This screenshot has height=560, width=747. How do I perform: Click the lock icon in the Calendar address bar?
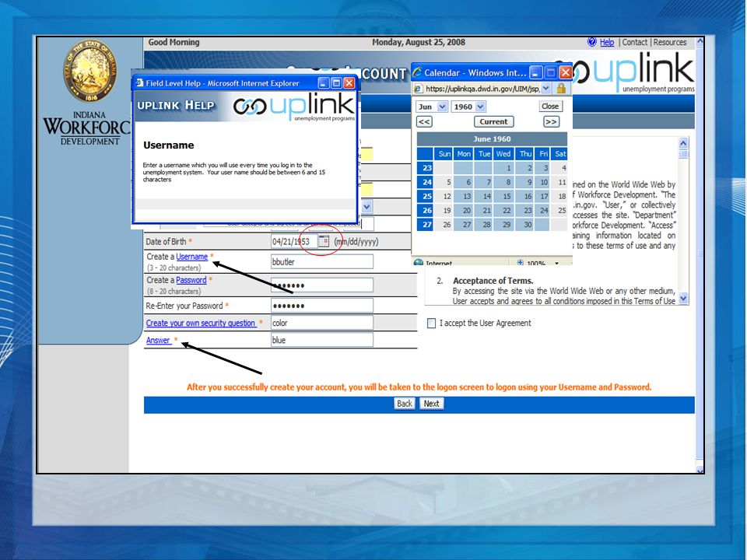coord(561,89)
